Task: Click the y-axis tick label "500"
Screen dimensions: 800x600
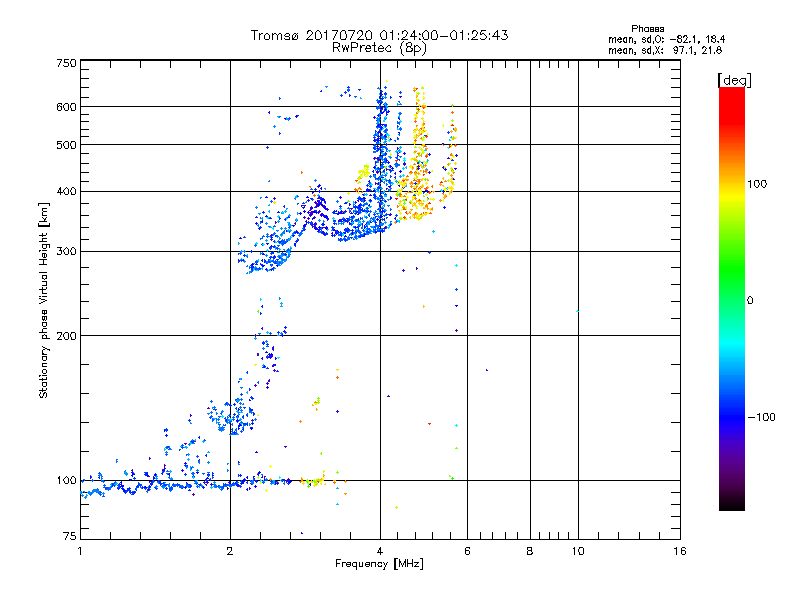Action: click(x=66, y=145)
